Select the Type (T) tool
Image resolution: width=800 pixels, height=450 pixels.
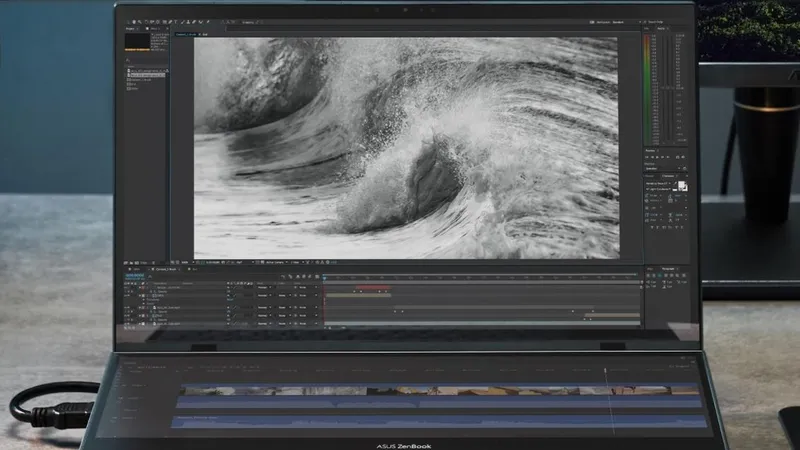(x=176, y=22)
